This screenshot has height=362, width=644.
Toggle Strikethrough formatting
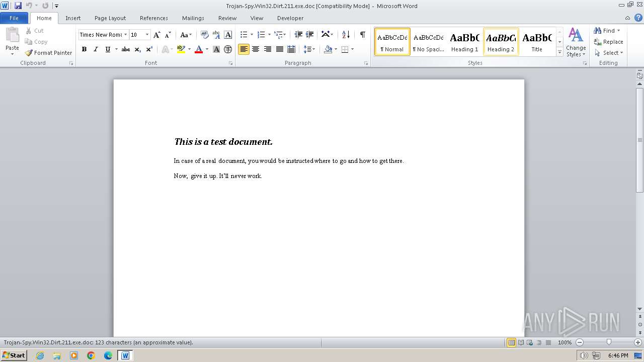[x=126, y=49]
